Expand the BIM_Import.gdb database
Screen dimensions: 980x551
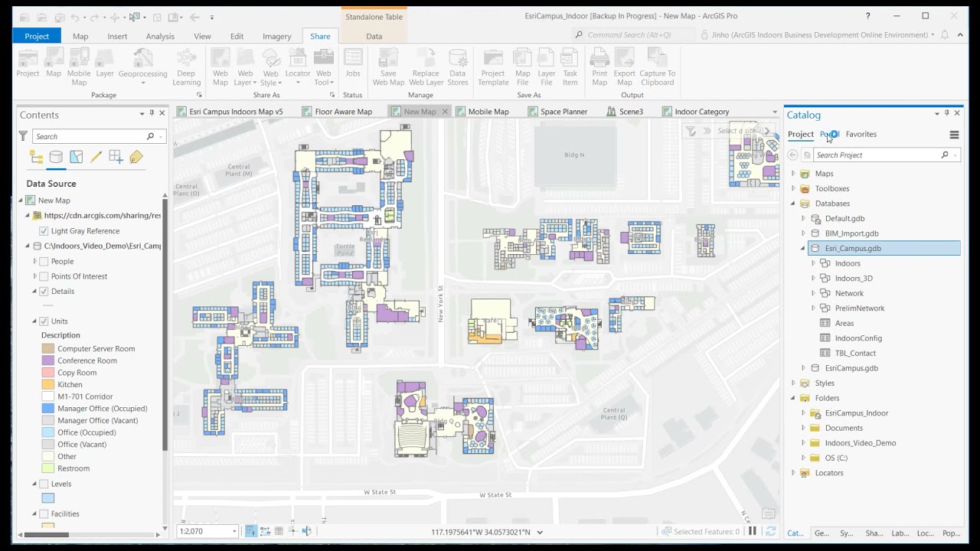pos(803,233)
